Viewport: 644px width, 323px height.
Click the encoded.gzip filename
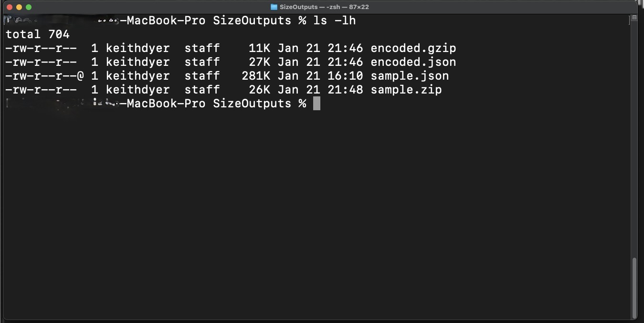[413, 48]
